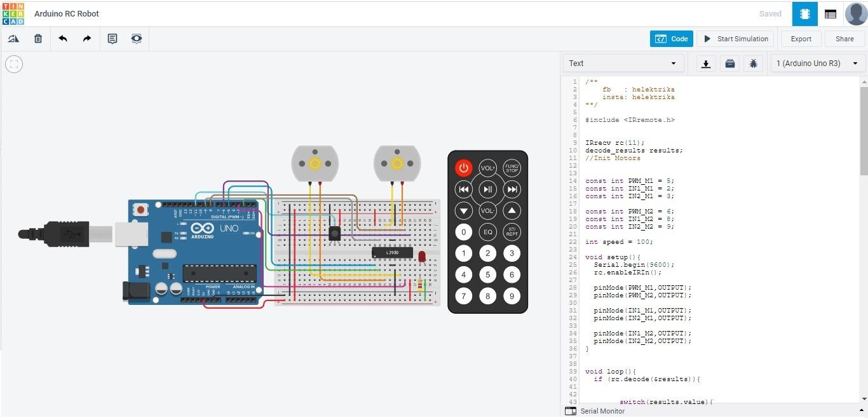Click code line 'const int PWM_M1 = 5;'
The image size is (868, 418).
pyautogui.click(x=630, y=181)
